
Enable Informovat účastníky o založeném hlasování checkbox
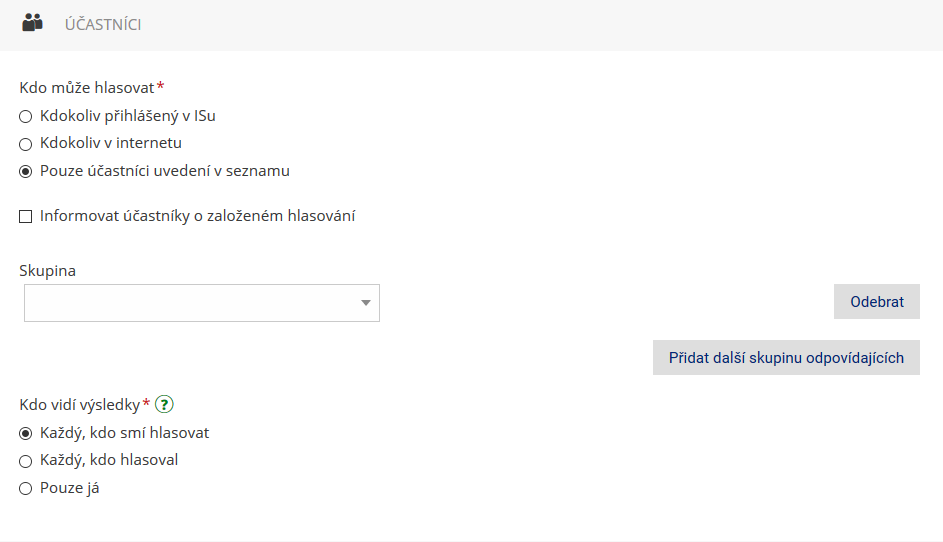pyautogui.click(x=25, y=217)
